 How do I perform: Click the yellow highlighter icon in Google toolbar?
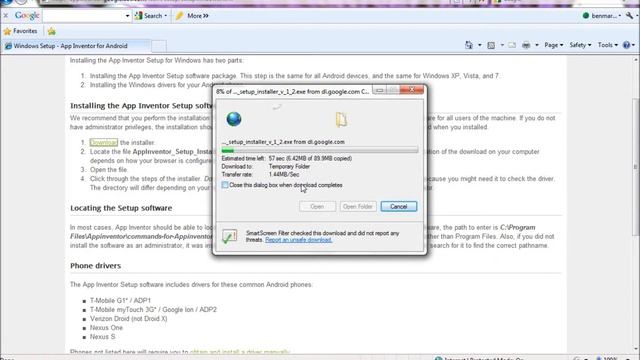point(179,16)
